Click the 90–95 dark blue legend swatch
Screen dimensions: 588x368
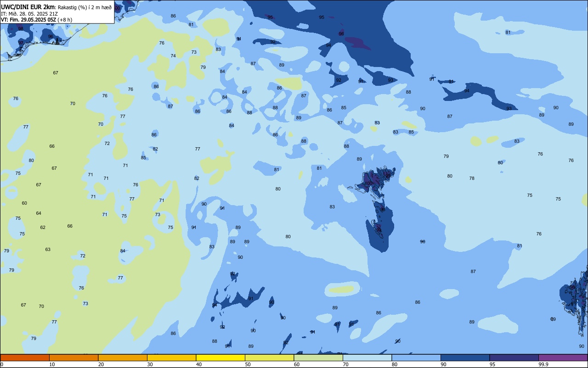(x=465, y=357)
